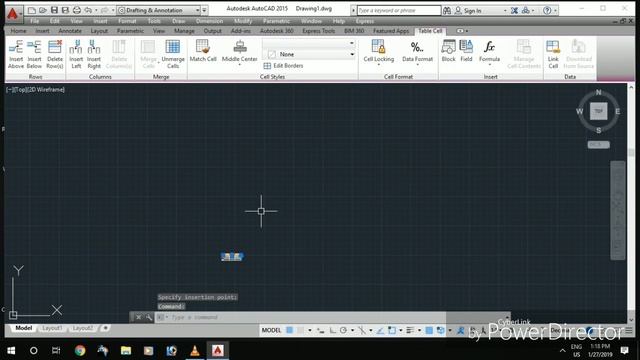Open Drafting & Annotation workspace dropdown
Screen dimensions: 640x360
[158, 10]
